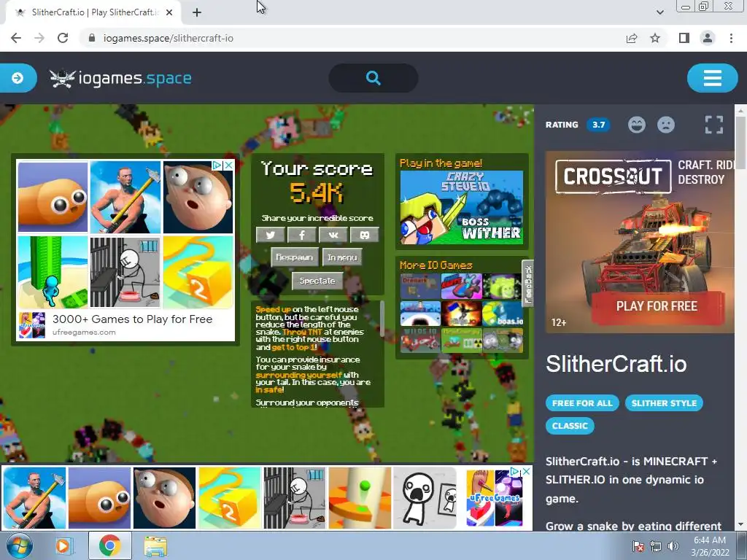Open the blue arrow sidebar button

click(x=18, y=77)
